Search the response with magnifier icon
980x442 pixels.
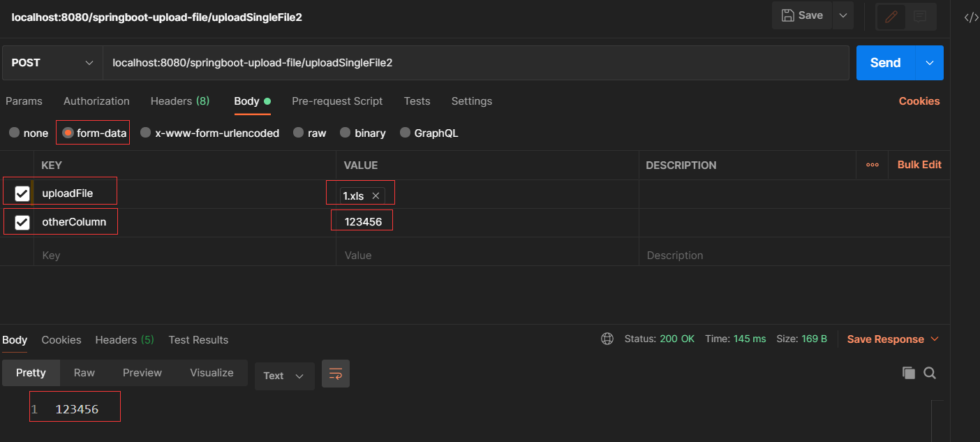pyautogui.click(x=930, y=373)
